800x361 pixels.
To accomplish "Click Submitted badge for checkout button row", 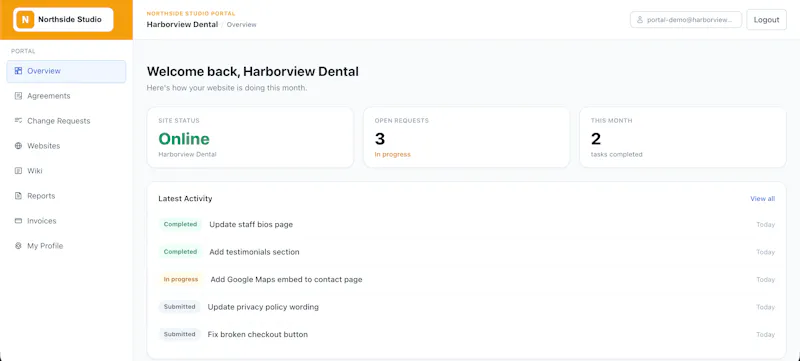I will tap(180, 334).
